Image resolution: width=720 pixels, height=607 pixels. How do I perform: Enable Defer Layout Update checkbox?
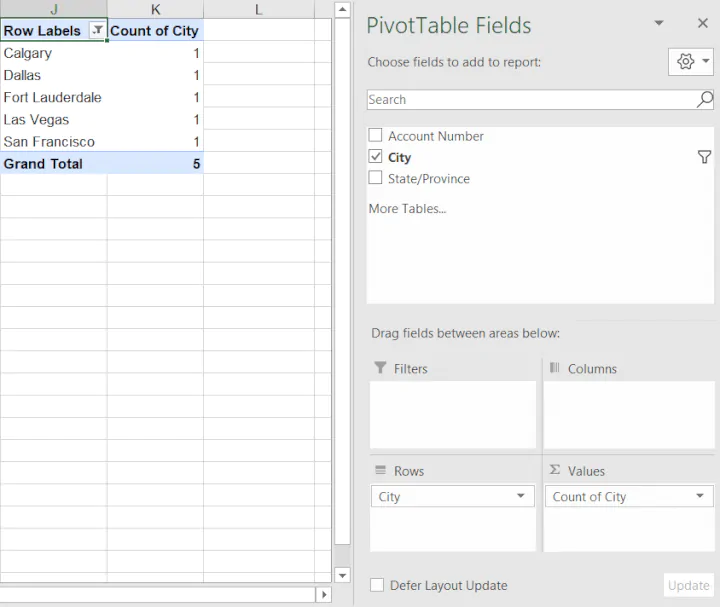(377, 585)
